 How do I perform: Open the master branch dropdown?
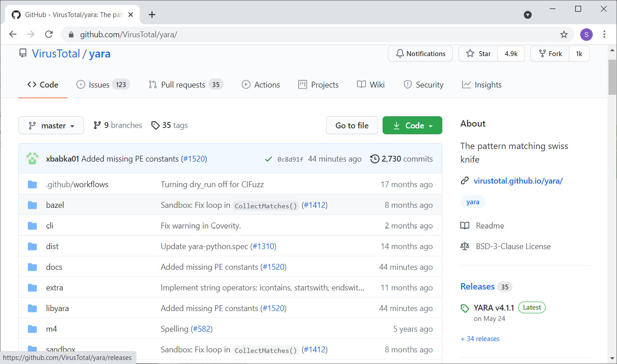pyautogui.click(x=51, y=126)
